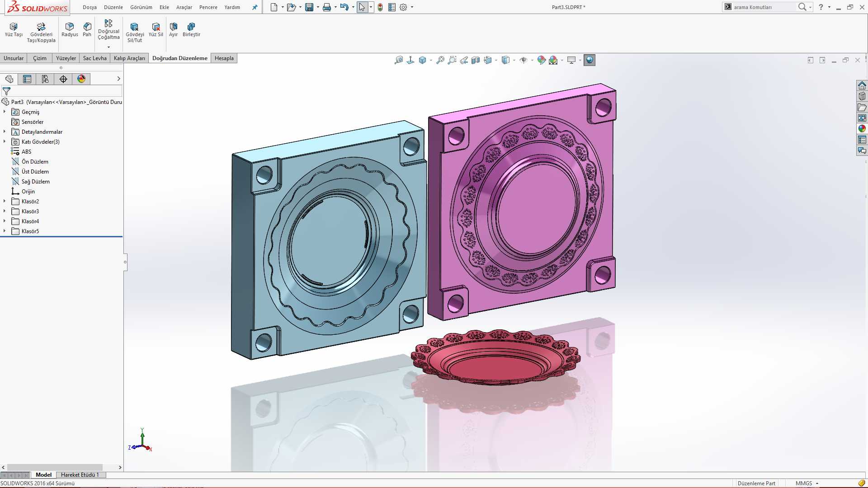
Task: Expand the Klasör4 folder
Action: (x=5, y=221)
